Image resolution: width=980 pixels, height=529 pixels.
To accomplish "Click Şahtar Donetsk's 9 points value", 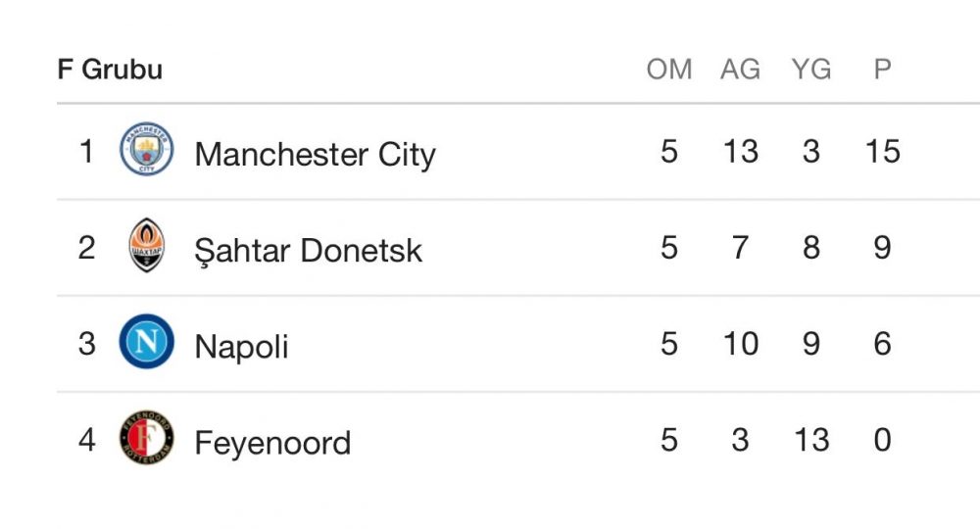I will 882,248.
